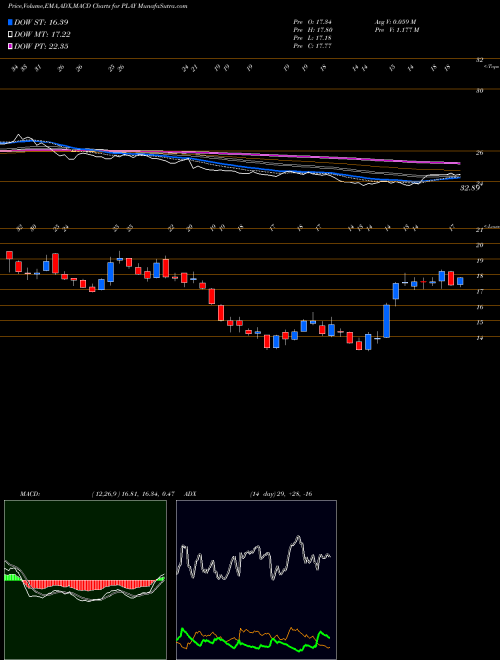Click the 15 price axis label
This screenshot has height=660, width=500.
pyautogui.click(x=479, y=322)
